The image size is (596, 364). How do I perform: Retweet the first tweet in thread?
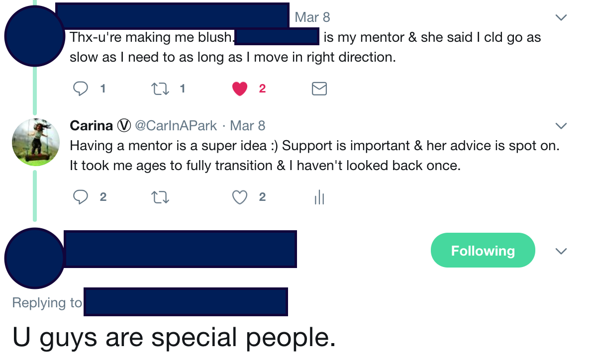click(160, 89)
